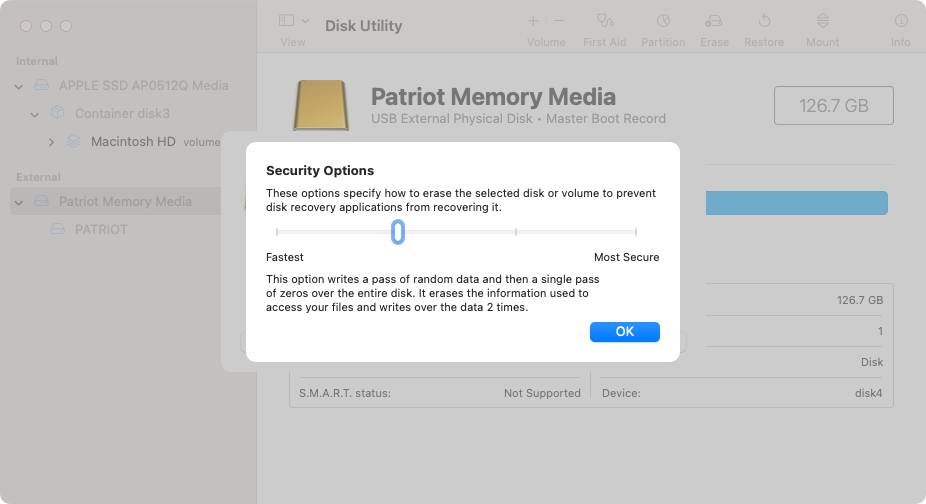
Task: Click the First Aid toolbar icon
Action: [604, 20]
